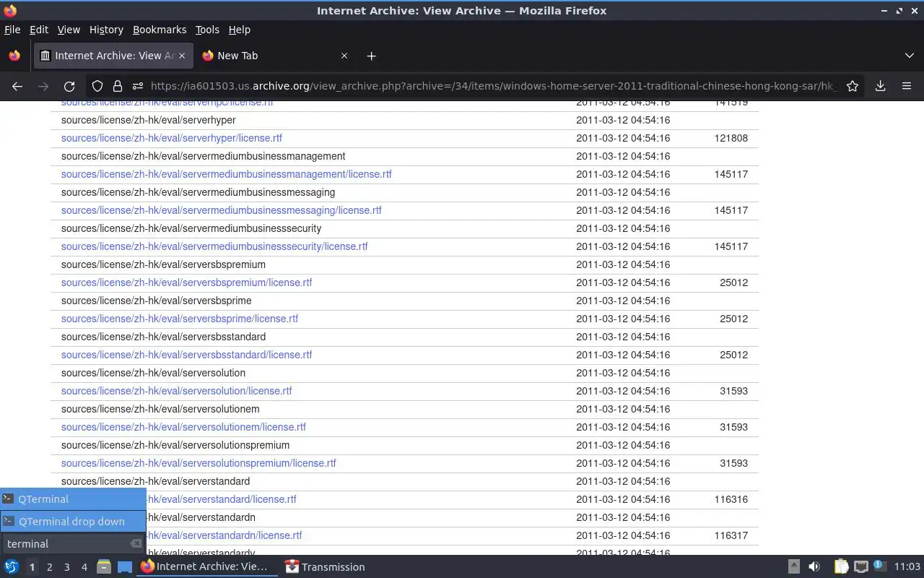Viewport: 924px width, 578px height.
Task: Open the View menu
Action: tap(69, 30)
